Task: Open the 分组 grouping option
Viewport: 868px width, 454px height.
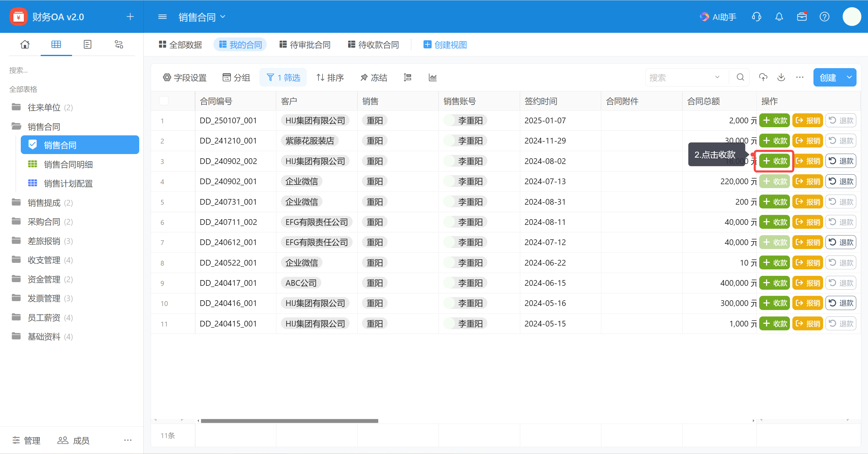Action: [236, 77]
